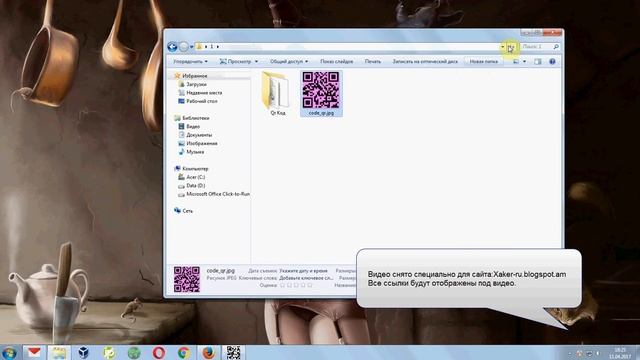Set the rating to five stars
Screen dimensions: 640x360
(310, 285)
